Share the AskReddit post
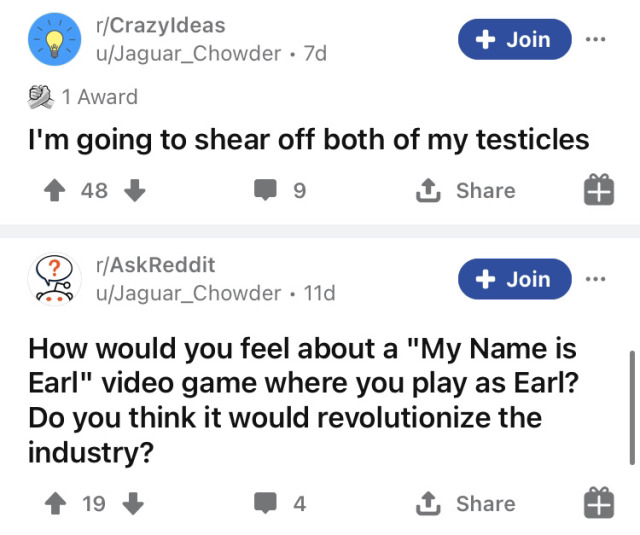 (x=466, y=503)
